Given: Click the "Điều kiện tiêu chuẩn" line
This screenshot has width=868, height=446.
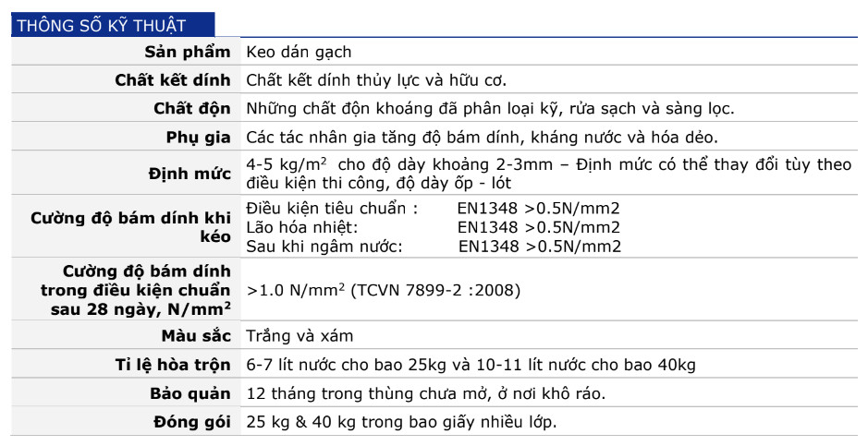Looking at the screenshot, I should click(x=332, y=209).
